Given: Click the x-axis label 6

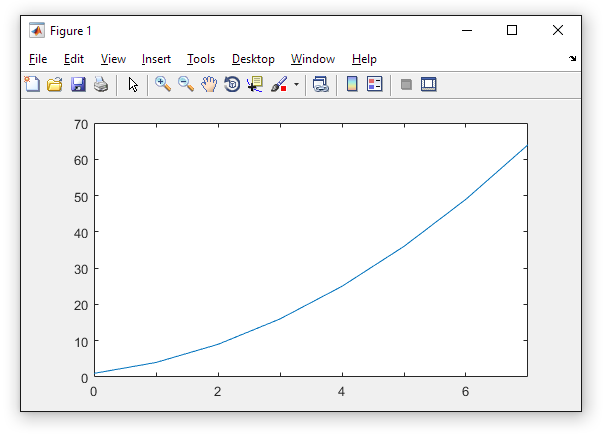Looking at the screenshot, I should pyautogui.click(x=465, y=391).
